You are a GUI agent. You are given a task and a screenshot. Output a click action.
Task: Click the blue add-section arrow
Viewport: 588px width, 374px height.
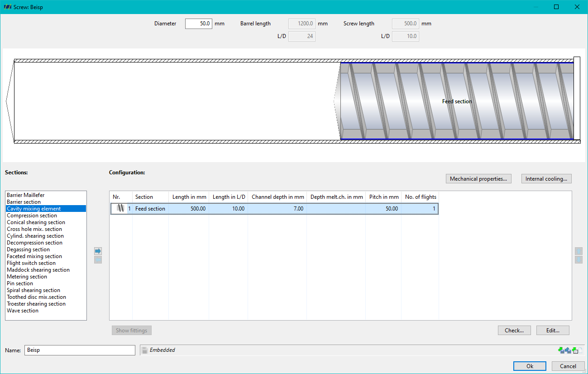click(98, 251)
